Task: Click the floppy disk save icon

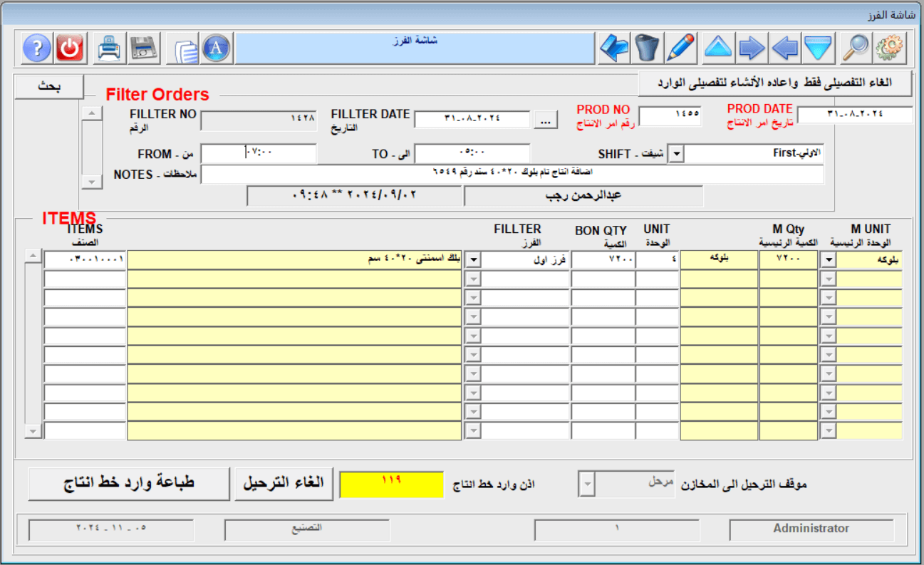Action: [x=144, y=48]
